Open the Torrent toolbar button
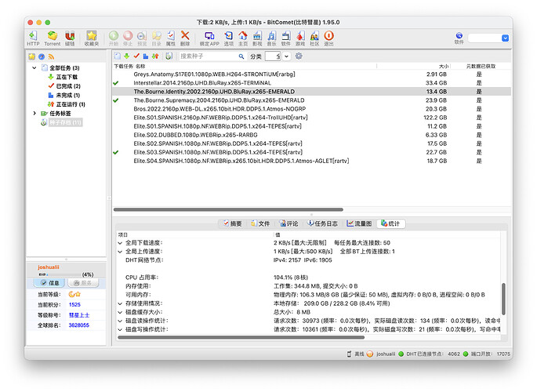 tap(52, 38)
